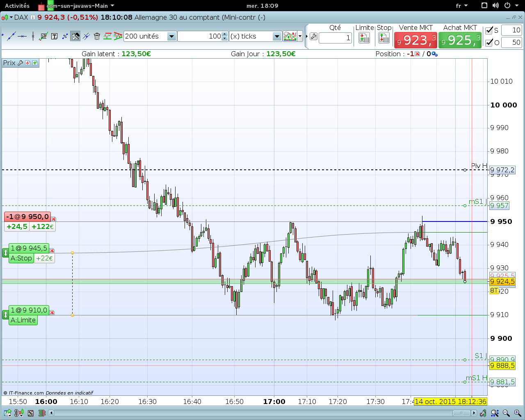Open the Prix panel wrench settings
The width and height of the screenshot is (525, 420).
point(20,63)
